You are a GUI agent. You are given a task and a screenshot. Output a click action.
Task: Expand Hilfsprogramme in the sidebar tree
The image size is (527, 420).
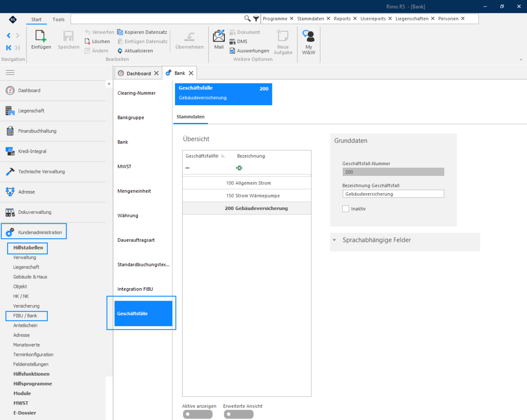tap(33, 384)
